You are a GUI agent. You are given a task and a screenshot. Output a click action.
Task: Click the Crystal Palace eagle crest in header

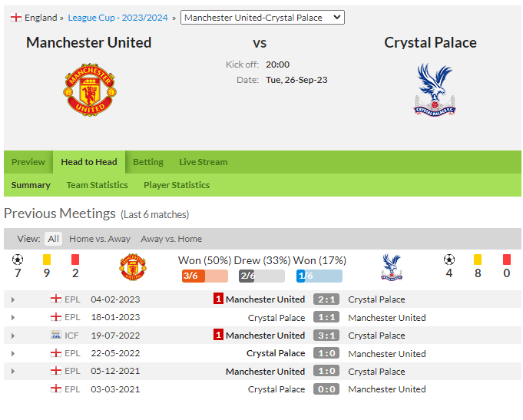click(x=435, y=89)
